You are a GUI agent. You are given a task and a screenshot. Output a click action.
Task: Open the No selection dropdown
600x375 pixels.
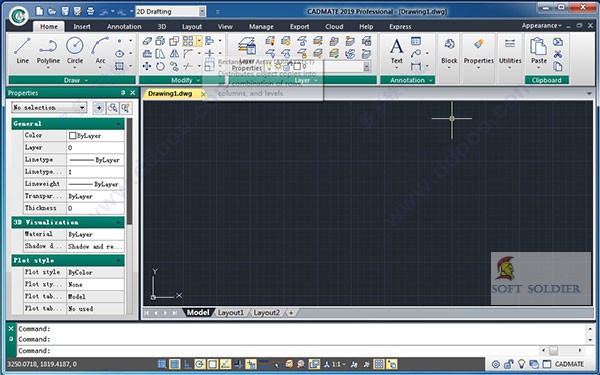[49, 108]
